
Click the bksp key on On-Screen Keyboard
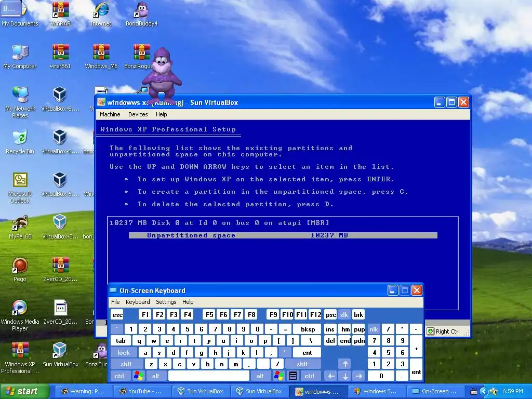pyautogui.click(x=308, y=329)
